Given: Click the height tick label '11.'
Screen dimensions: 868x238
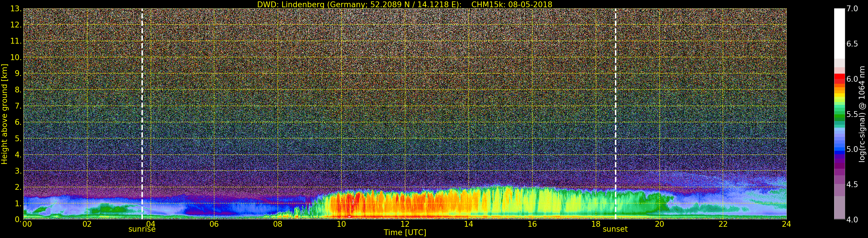Looking at the screenshot, I should coord(16,41).
